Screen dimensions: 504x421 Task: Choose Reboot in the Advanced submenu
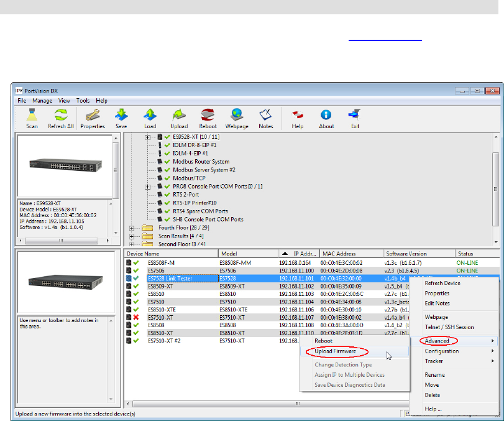tap(354, 341)
